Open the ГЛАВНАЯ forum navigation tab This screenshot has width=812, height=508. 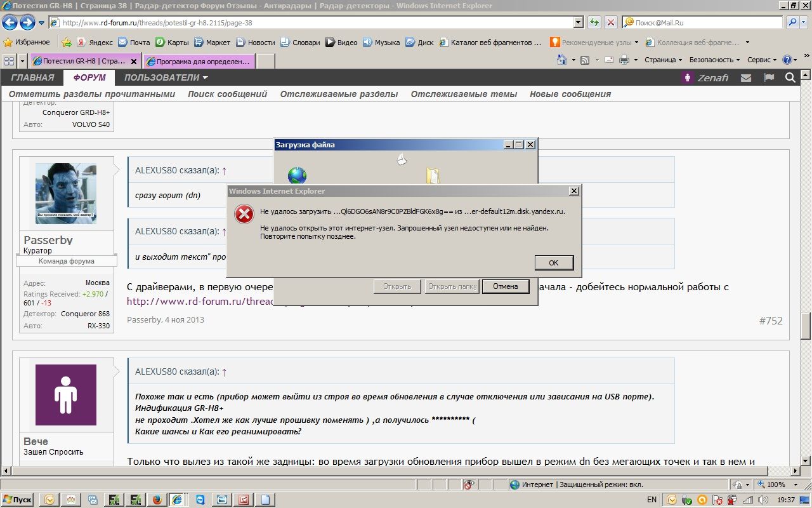32,77
